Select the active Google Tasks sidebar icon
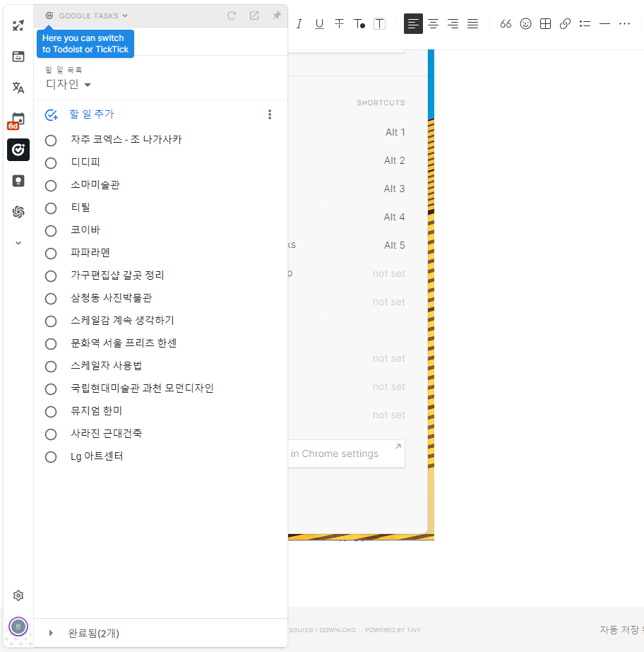Image resolution: width=644 pixels, height=652 pixels. click(x=18, y=150)
